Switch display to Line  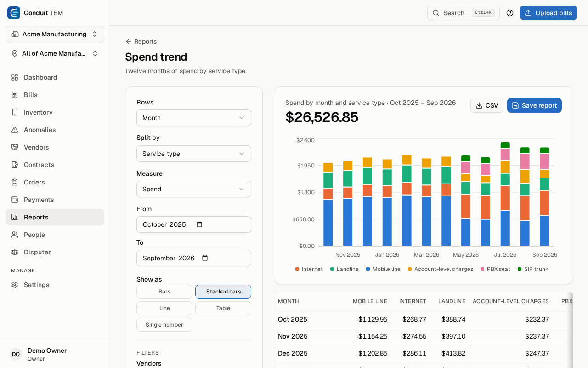point(164,308)
